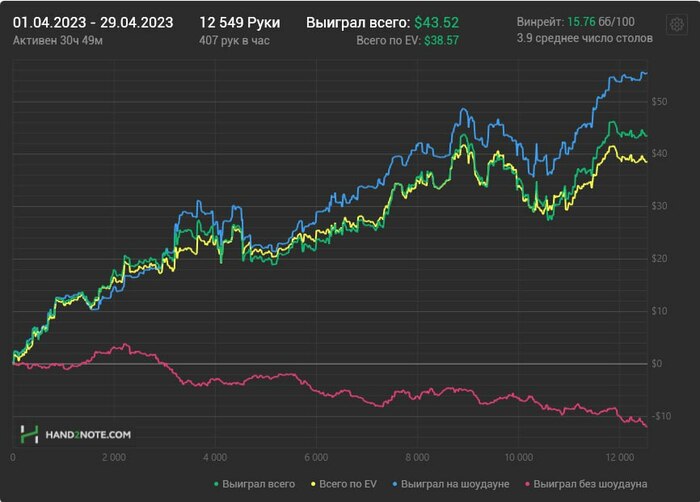Click the $30 y-axis label
Image resolution: width=700 pixels, height=502 pixels.
(659, 206)
